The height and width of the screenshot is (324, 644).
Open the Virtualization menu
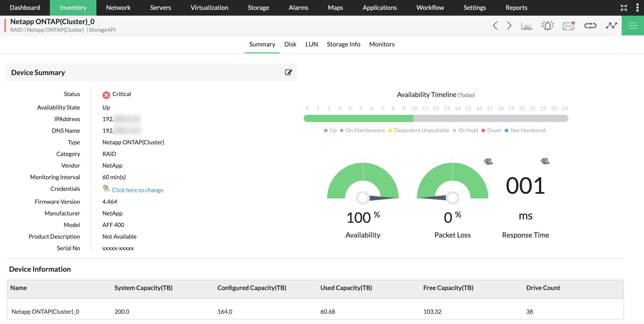210,8
